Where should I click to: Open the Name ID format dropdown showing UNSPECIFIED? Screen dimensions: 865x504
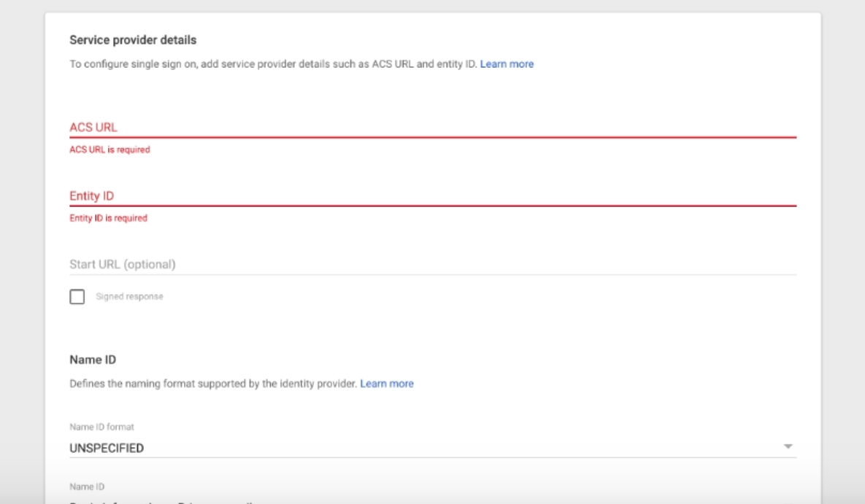(423, 448)
